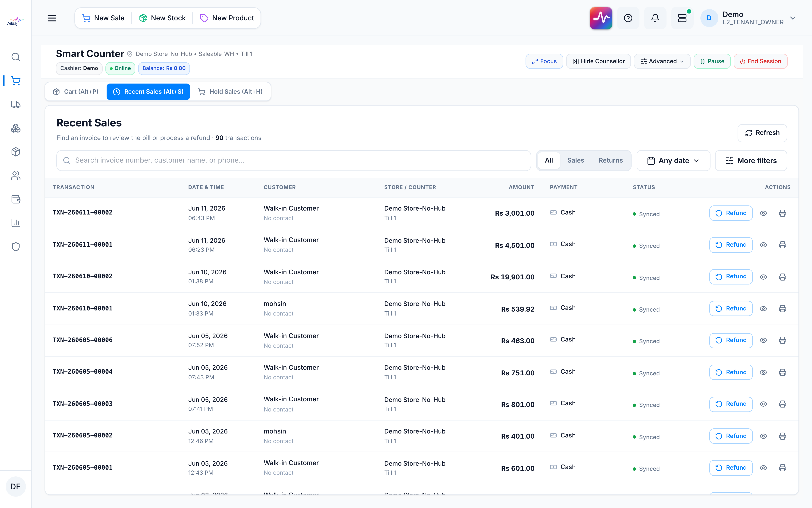The height and width of the screenshot is (508, 812).
Task: Refund transaction TXN-260610-00001
Action: 731,308
